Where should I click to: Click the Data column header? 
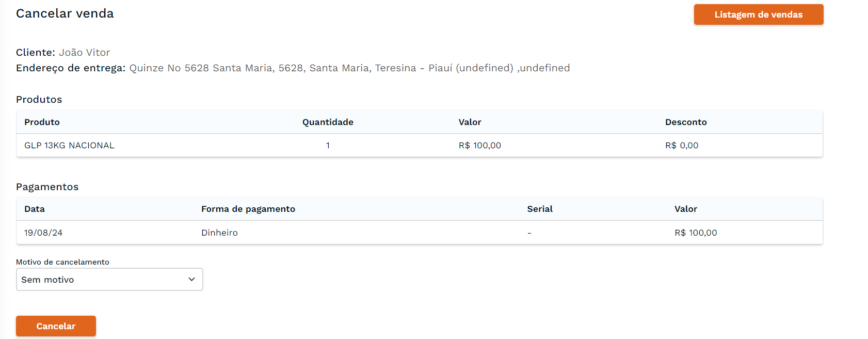pyautogui.click(x=35, y=209)
